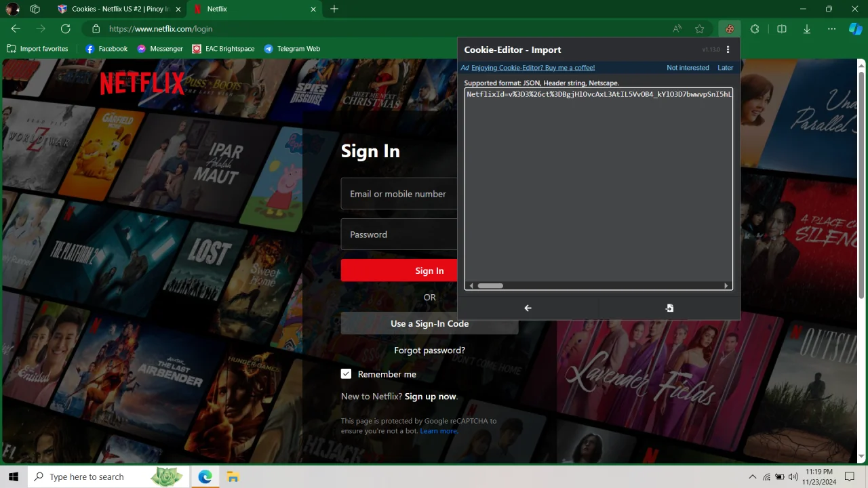Follow the Forgot password? link
Image resolution: width=868 pixels, height=488 pixels.
click(429, 350)
